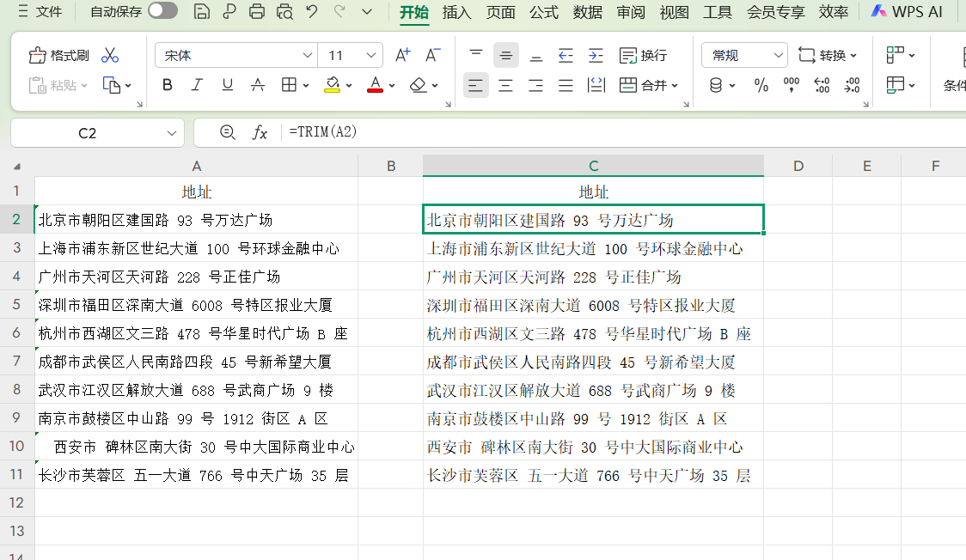This screenshot has width=966, height=560.
Task: Click the percent style icon
Action: coord(761,85)
